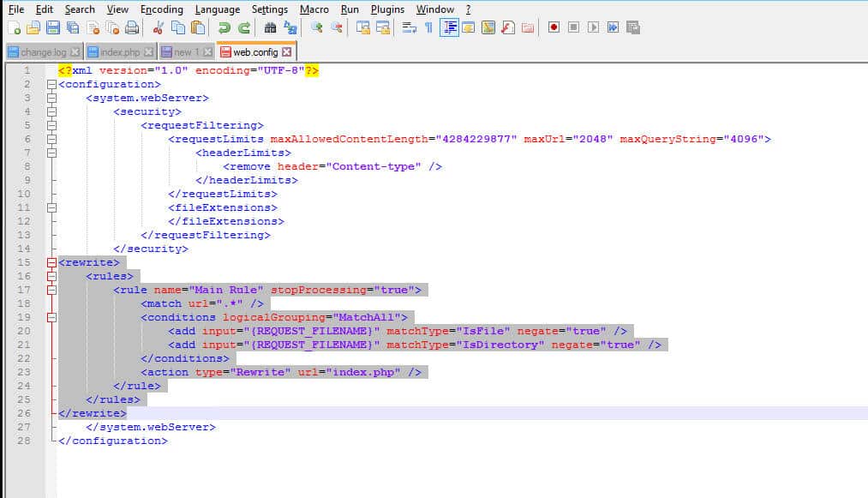Open the question mark help menu
Image resolution: width=868 pixels, height=498 pixels.
pyautogui.click(x=469, y=9)
